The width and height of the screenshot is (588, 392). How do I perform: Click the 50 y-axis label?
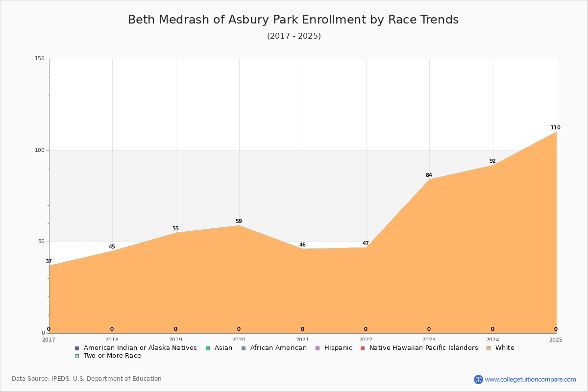[41, 242]
